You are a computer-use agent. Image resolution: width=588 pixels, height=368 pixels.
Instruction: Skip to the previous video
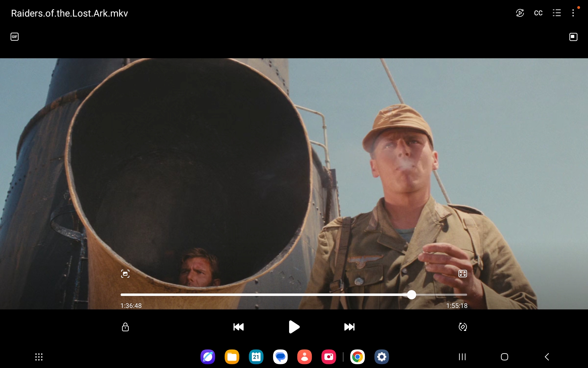point(238,327)
